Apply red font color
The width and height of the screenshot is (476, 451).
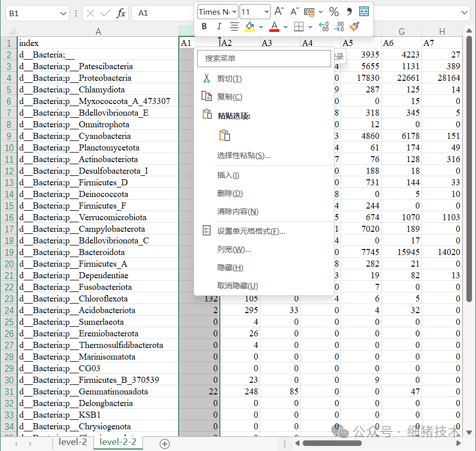(274, 27)
